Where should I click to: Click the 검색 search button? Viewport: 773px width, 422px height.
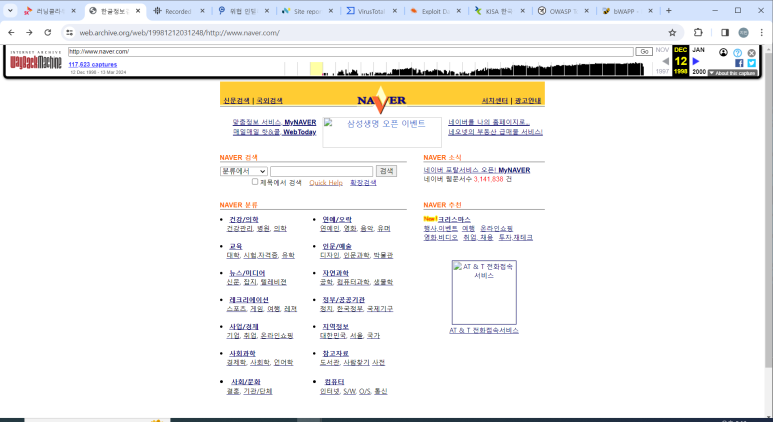386,171
